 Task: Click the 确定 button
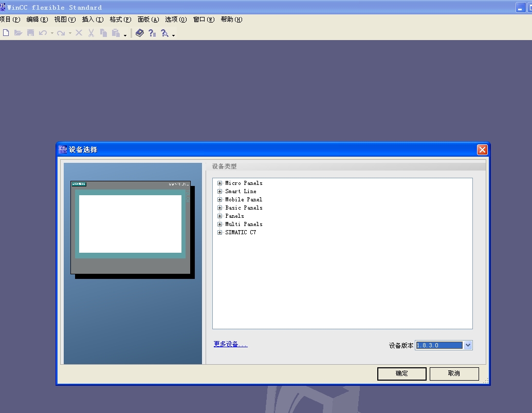(x=402, y=373)
